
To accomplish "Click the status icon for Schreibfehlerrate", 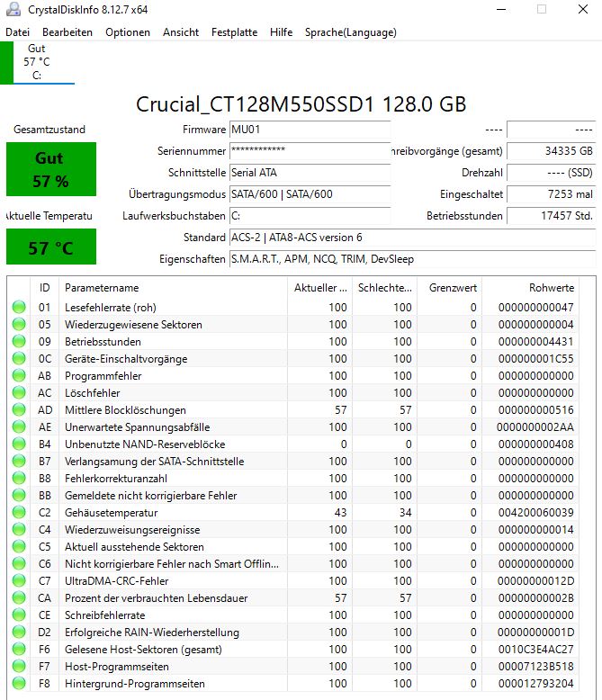I will point(19,615).
